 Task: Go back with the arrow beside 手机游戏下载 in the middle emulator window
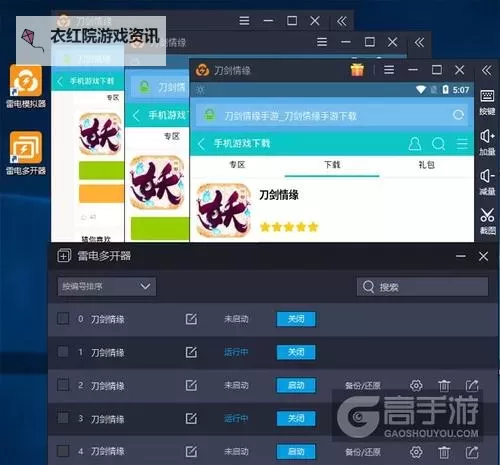point(136,116)
